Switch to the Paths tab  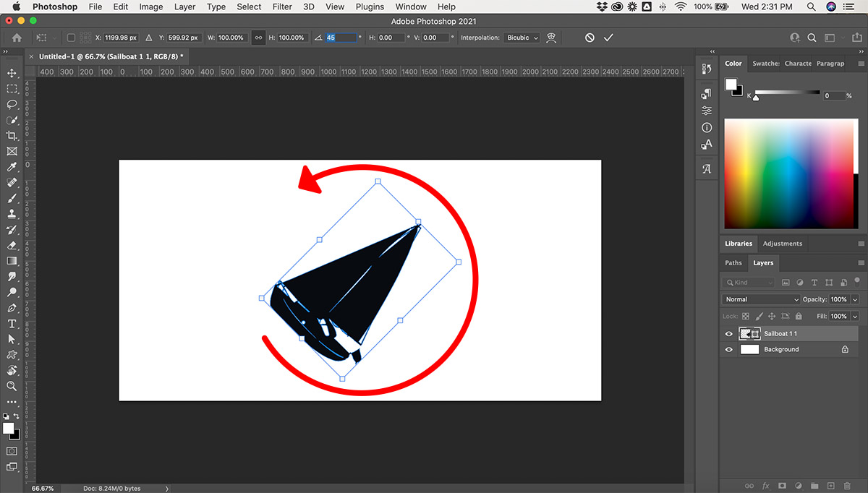(x=733, y=263)
